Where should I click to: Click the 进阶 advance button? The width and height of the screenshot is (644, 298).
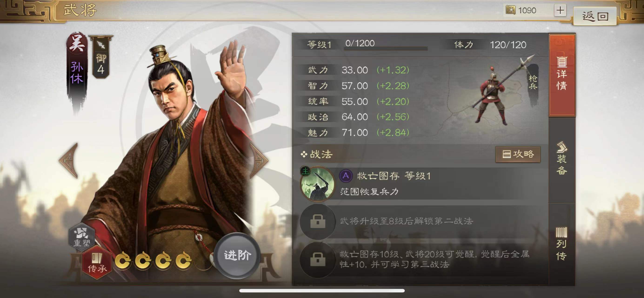pos(237,255)
